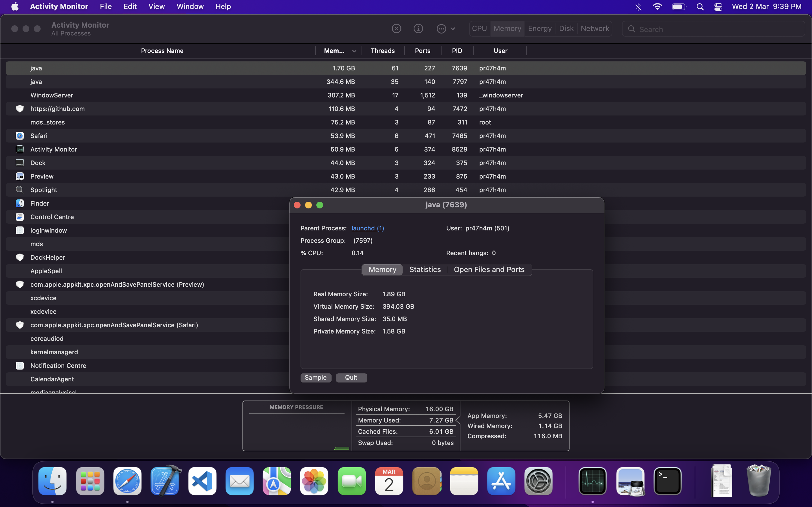Open the View menu
Image resolution: width=812 pixels, height=507 pixels.
(x=156, y=7)
